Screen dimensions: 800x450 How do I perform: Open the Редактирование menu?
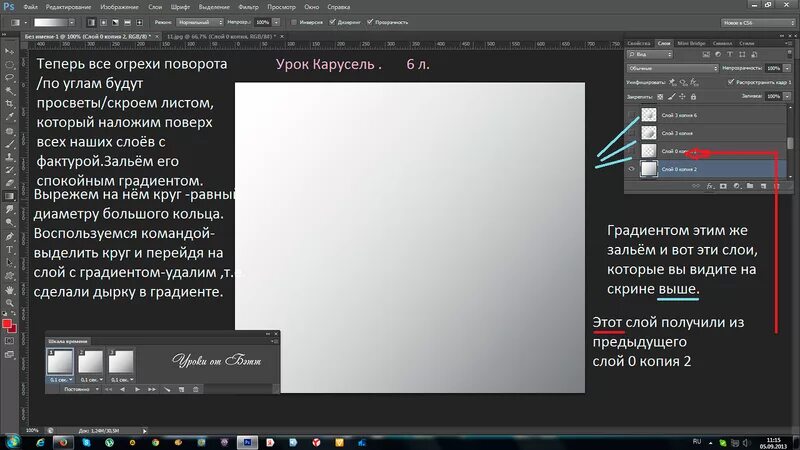click(x=68, y=7)
